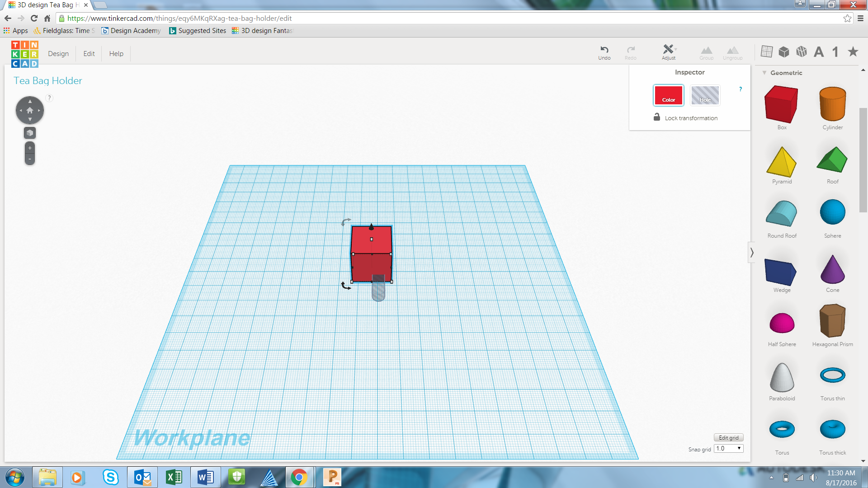Click the Edit grid button

pyautogui.click(x=728, y=437)
